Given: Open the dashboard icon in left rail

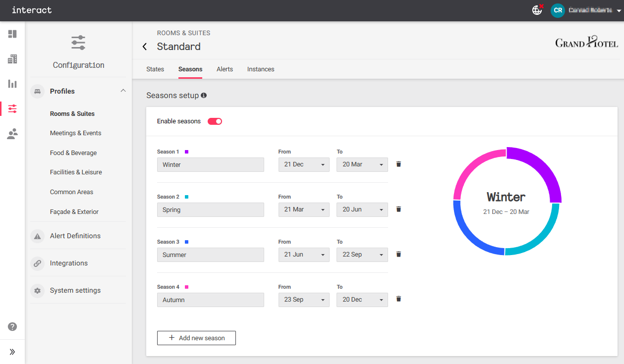Looking at the screenshot, I should pyautogui.click(x=12, y=34).
